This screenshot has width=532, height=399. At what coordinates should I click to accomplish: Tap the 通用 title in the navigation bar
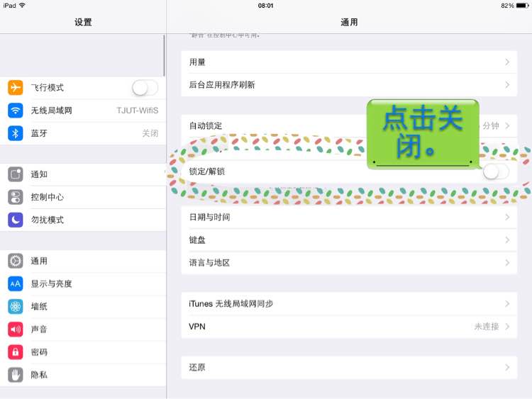pyautogui.click(x=349, y=23)
